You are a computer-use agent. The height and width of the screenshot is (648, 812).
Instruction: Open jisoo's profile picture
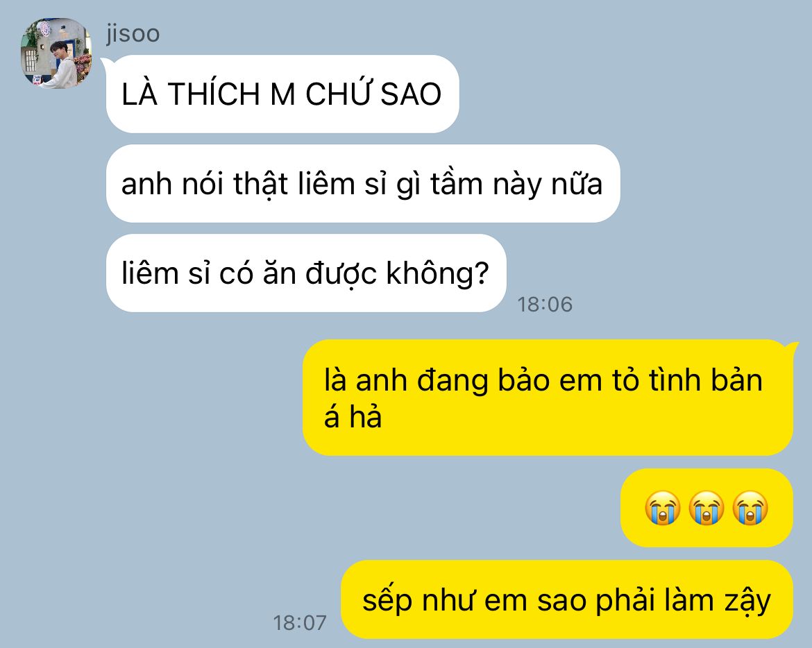[x=56, y=53]
